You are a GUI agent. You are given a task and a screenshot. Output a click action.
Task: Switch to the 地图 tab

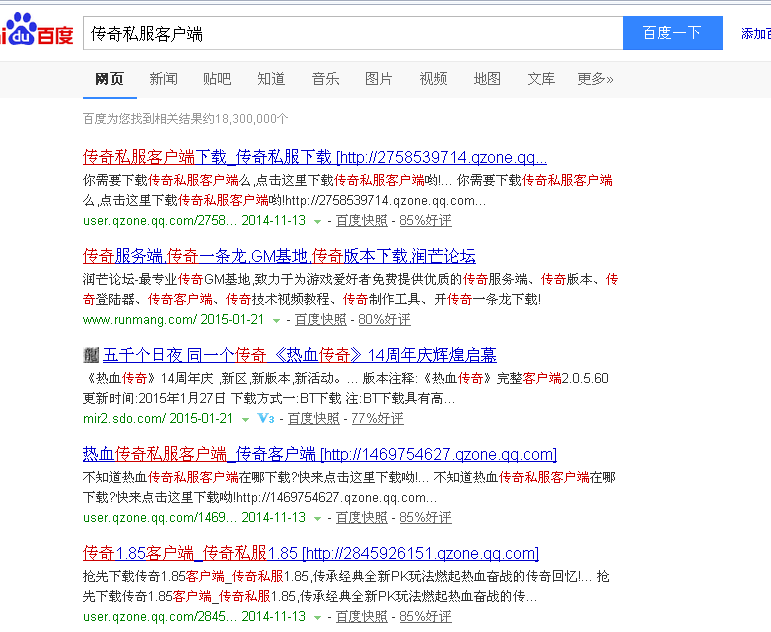pyautogui.click(x=487, y=79)
